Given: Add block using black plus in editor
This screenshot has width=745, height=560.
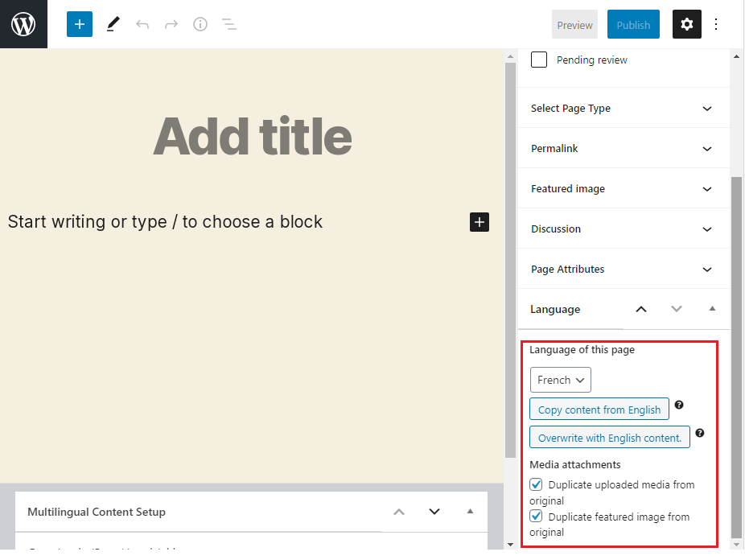Looking at the screenshot, I should point(480,222).
